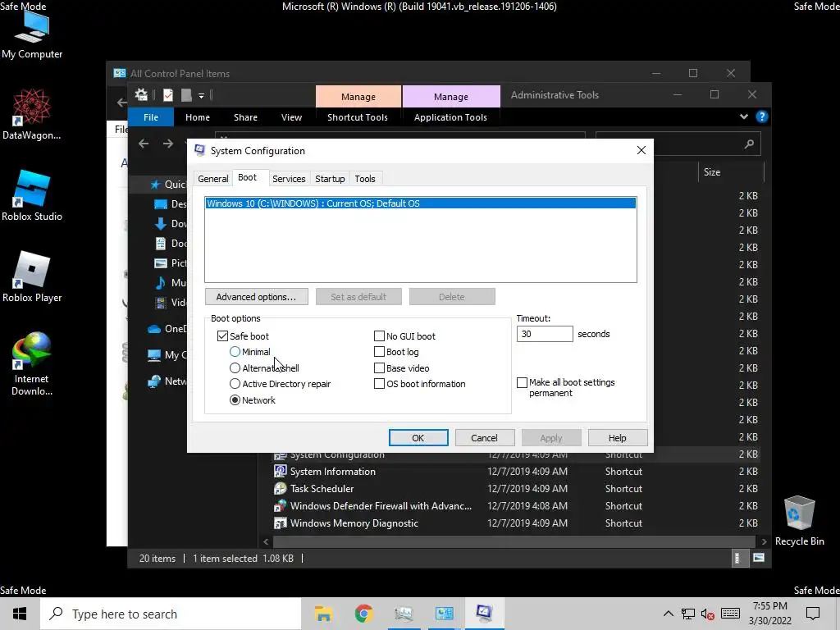
Task: Switch to the Startup tab
Action: click(330, 179)
